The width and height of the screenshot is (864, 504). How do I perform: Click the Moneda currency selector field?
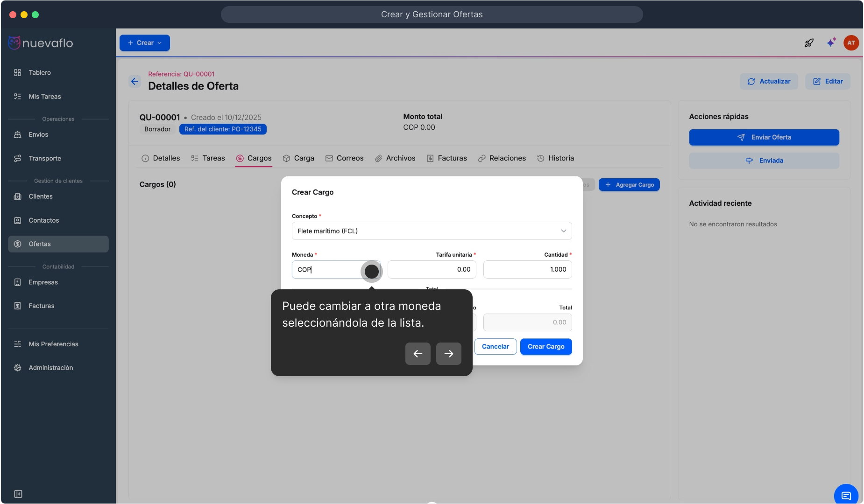pos(327,270)
